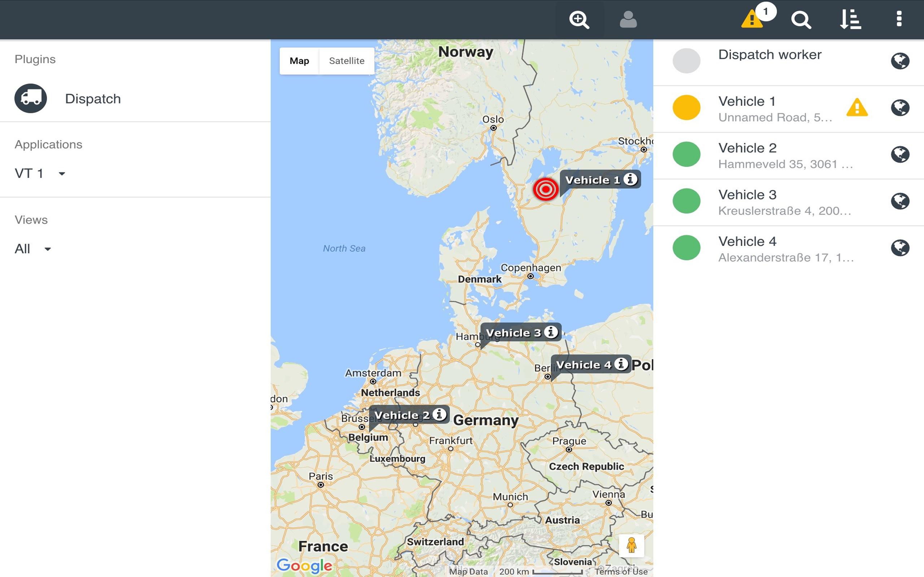Open the Terms of Use link
Viewport: 924px width, 577px height.
click(621, 572)
